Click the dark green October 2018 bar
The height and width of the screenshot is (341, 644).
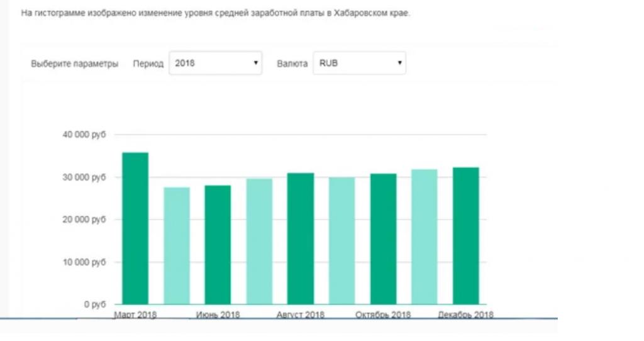pyautogui.click(x=383, y=239)
